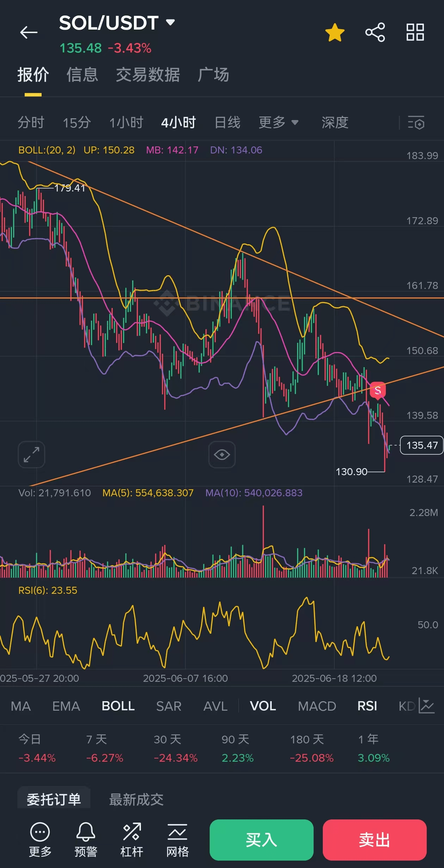Tap the red S sell marker
This screenshot has height=868, width=444.
coord(377,390)
